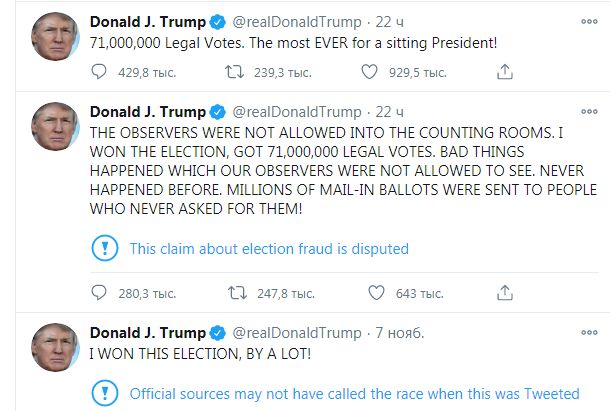Click the exclamation icon beside the disputed claim label
610x411 pixels.
(x=104, y=249)
